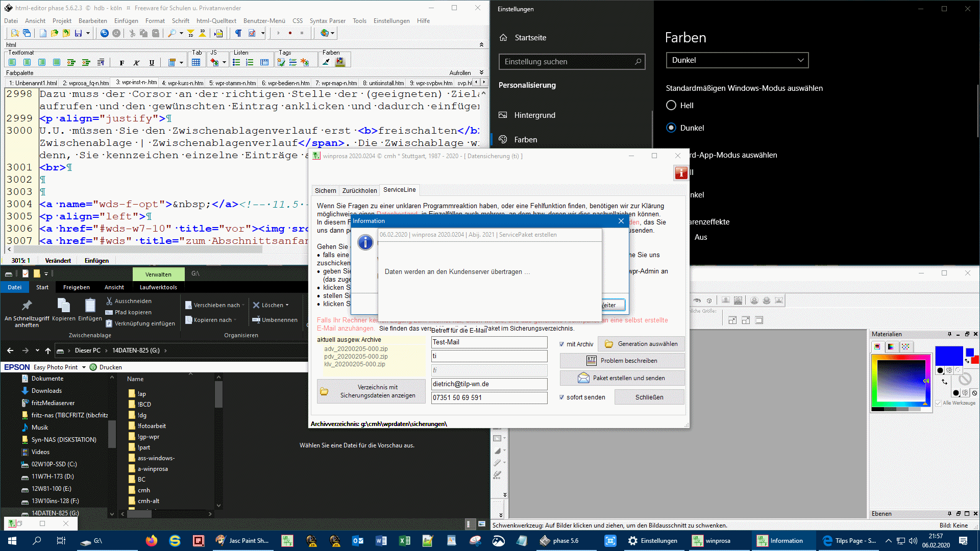
Task: Expand the Löschen dropdown in Explorer ribbon
Action: pos(287,305)
